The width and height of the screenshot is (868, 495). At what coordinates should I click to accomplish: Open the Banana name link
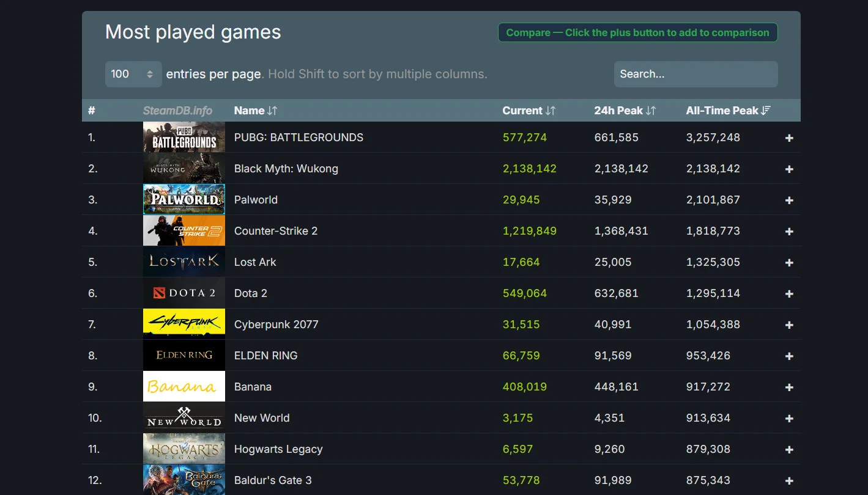click(253, 387)
